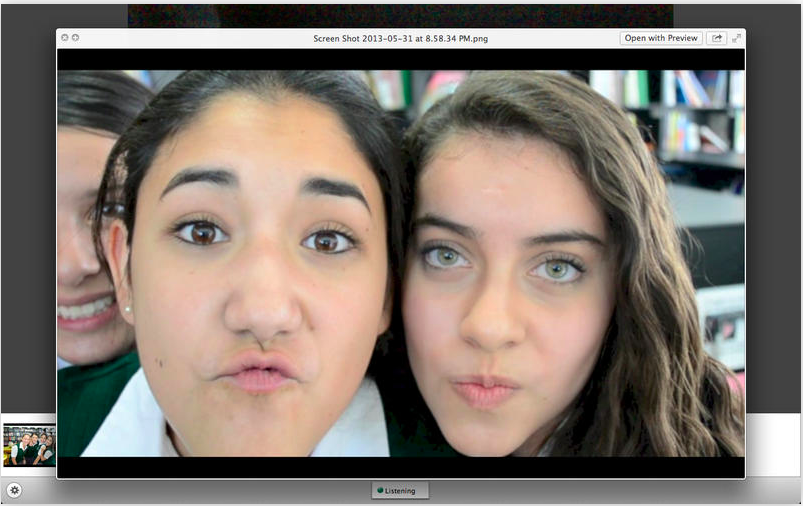Click the Open with Preview button
Screen dimensions: 803x506
(x=661, y=38)
